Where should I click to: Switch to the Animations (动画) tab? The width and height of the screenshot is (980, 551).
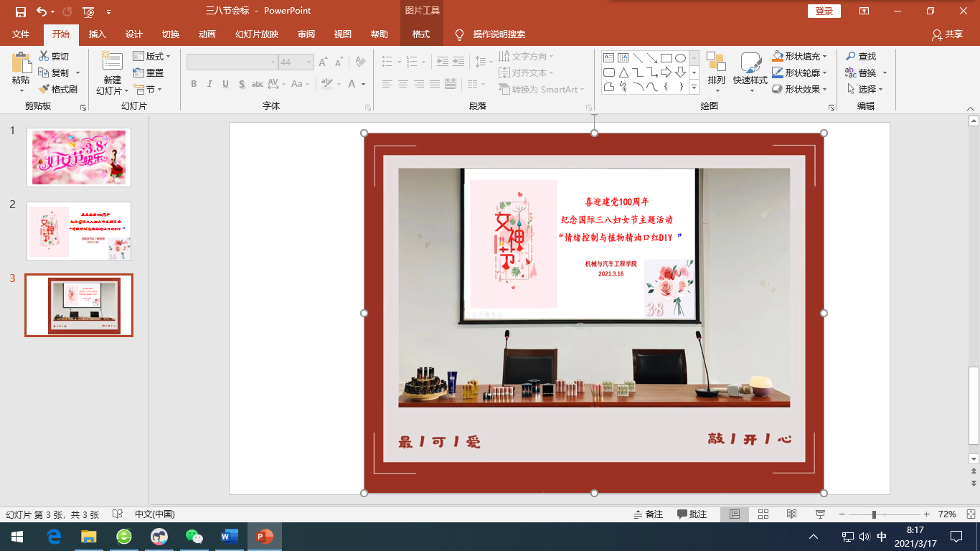point(207,34)
